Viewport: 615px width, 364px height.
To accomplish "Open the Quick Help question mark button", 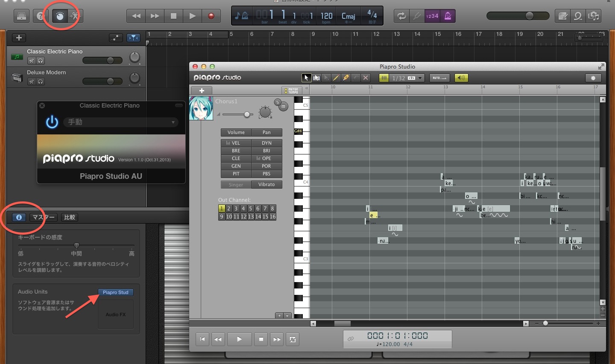I will click(x=41, y=16).
